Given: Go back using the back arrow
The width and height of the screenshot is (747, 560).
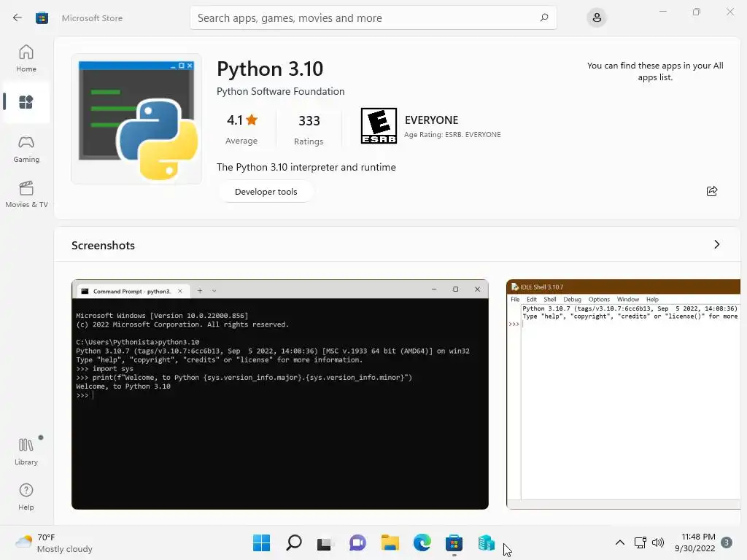Looking at the screenshot, I should 18,17.
